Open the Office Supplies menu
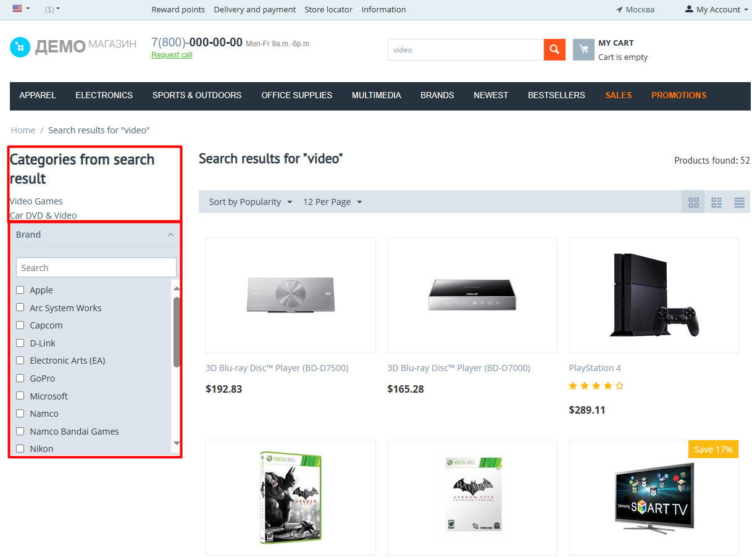The width and height of the screenshot is (752, 560). 297,95
